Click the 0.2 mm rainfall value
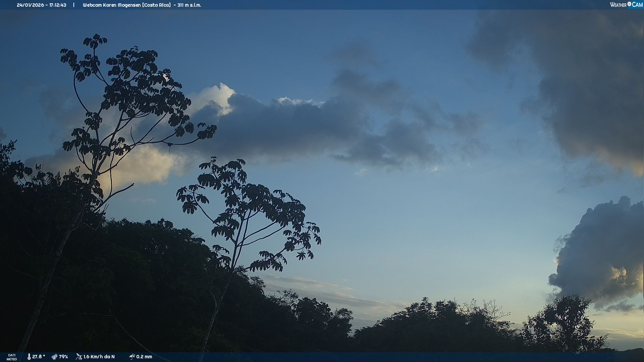 tap(144, 357)
